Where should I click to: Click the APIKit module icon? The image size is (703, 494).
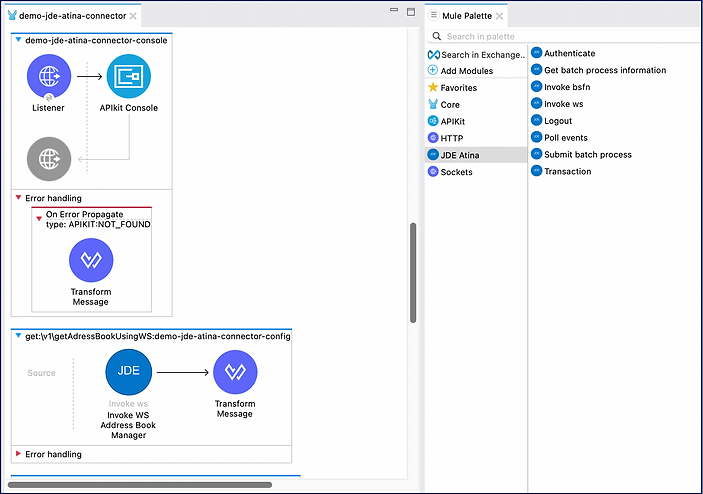point(433,121)
